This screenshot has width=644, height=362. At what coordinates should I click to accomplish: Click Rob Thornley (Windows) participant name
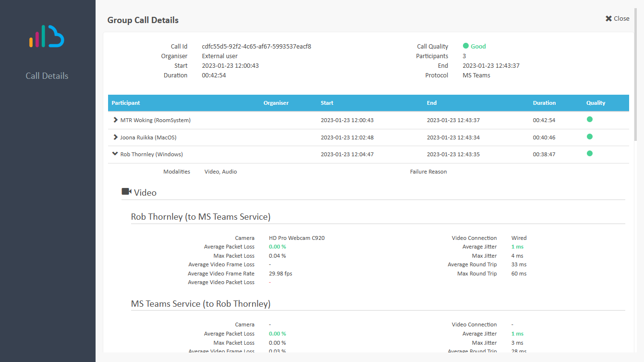click(x=152, y=154)
